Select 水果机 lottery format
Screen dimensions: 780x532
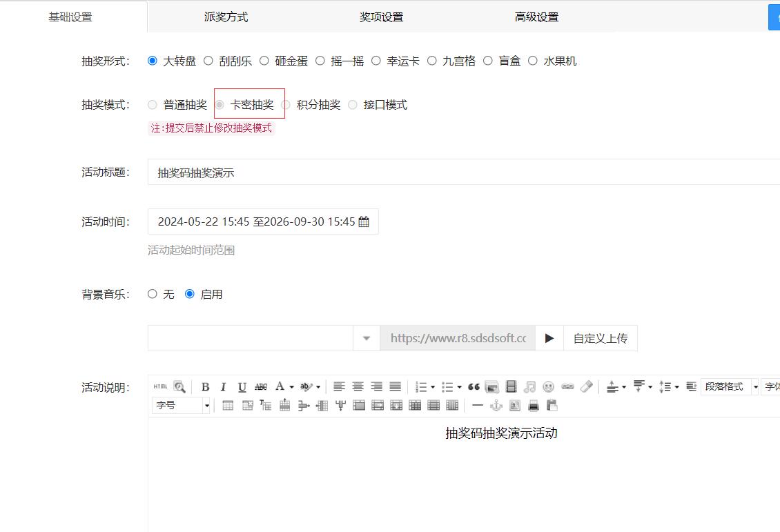(x=533, y=61)
